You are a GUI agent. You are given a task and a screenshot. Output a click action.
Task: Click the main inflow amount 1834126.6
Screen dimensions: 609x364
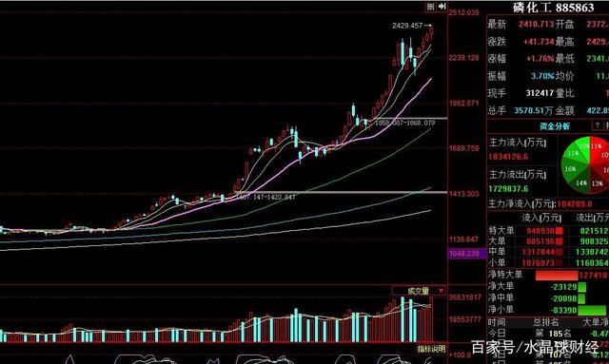pyautogui.click(x=508, y=157)
